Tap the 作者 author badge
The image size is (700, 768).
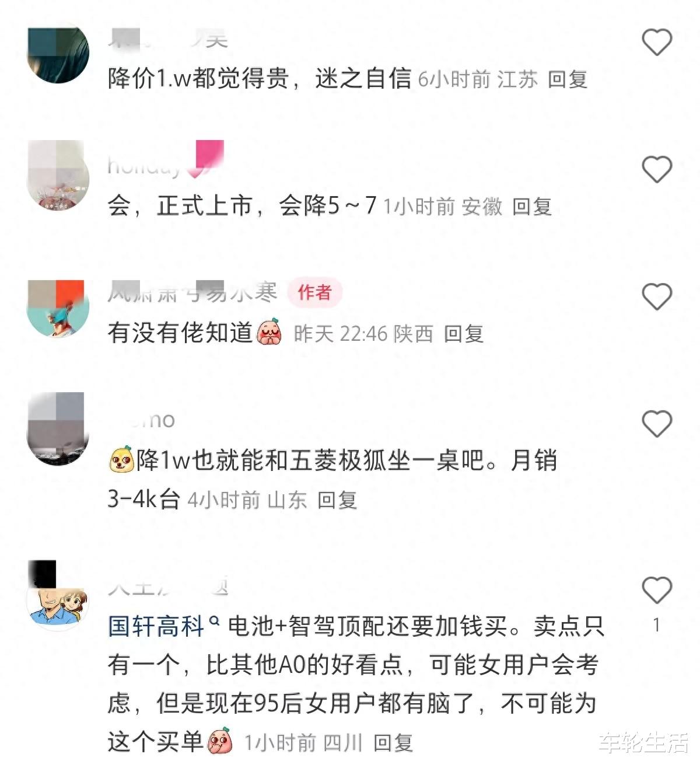(x=314, y=292)
